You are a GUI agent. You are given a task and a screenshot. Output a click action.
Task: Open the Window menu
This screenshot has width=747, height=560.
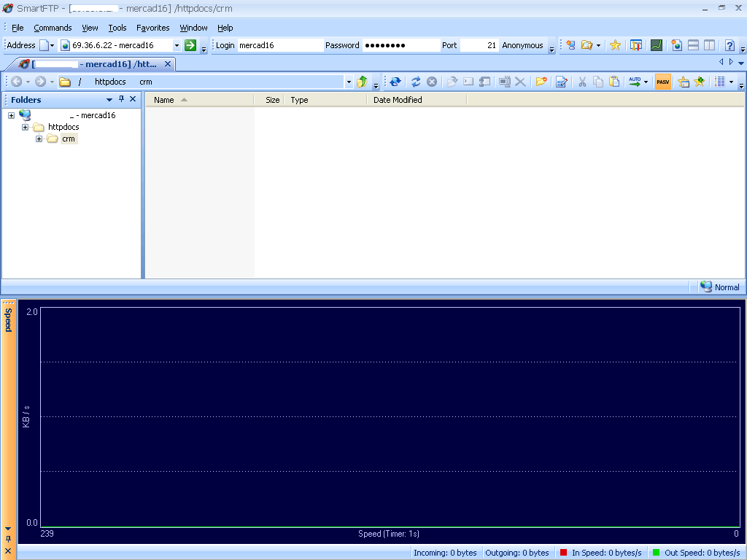(193, 28)
